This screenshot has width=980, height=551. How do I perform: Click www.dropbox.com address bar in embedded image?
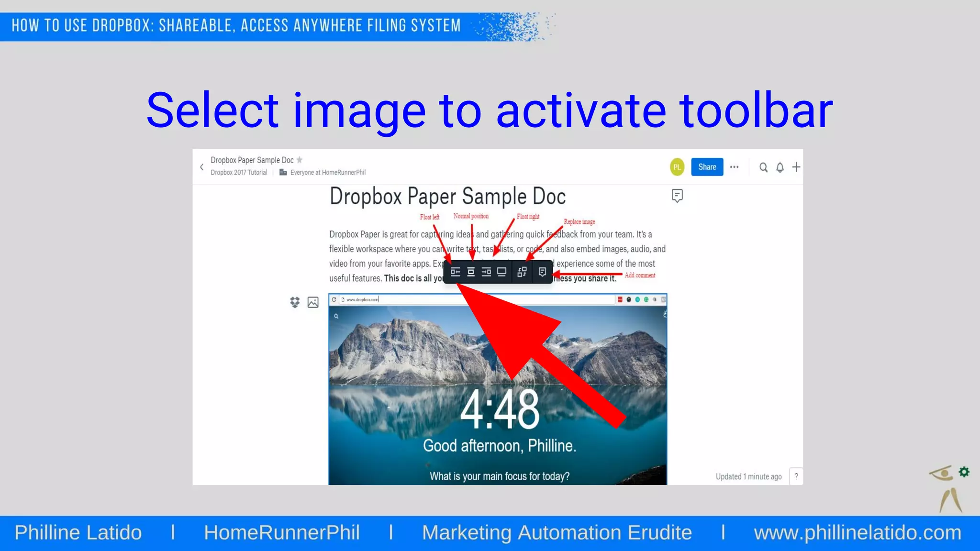point(476,299)
